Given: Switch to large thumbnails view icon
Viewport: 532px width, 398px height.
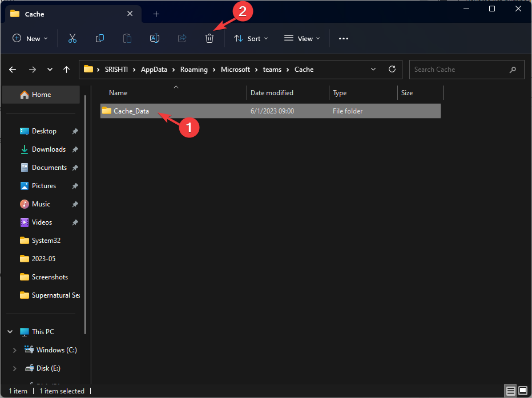Looking at the screenshot, I should [523, 391].
